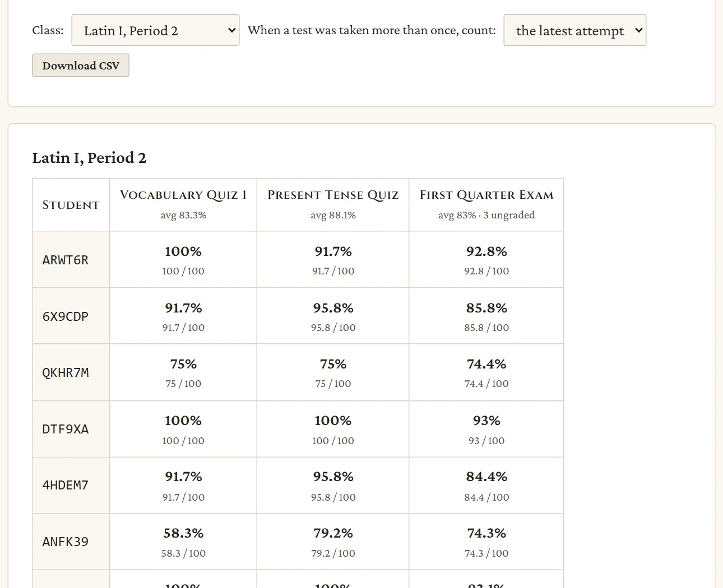Select student 6X9CDP in the table
The width and height of the screenshot is (723, 588).
66,316
